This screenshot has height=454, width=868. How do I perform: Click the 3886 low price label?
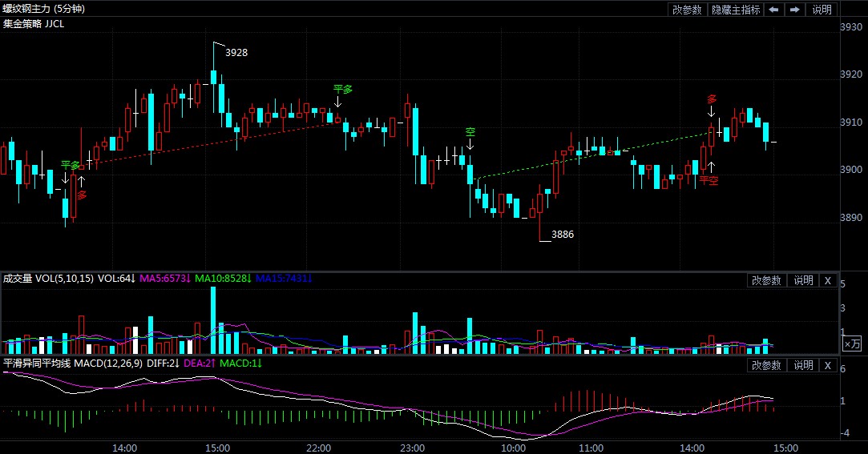pos(563,235)
